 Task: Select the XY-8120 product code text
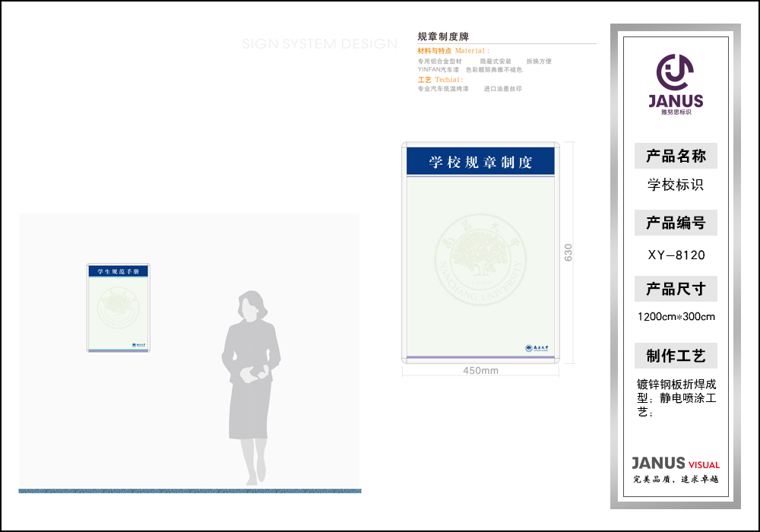[x=676, y=255]
